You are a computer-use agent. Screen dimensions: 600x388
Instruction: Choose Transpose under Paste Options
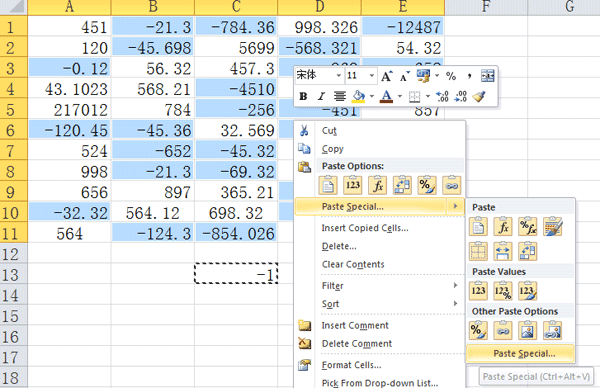click(402, 185)
